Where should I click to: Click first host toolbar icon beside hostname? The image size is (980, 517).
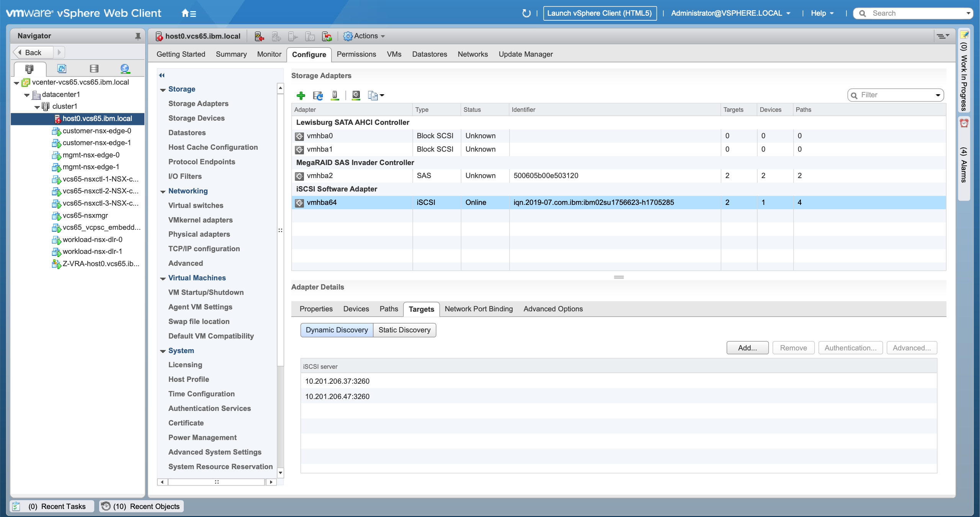[x=259, y=36]
